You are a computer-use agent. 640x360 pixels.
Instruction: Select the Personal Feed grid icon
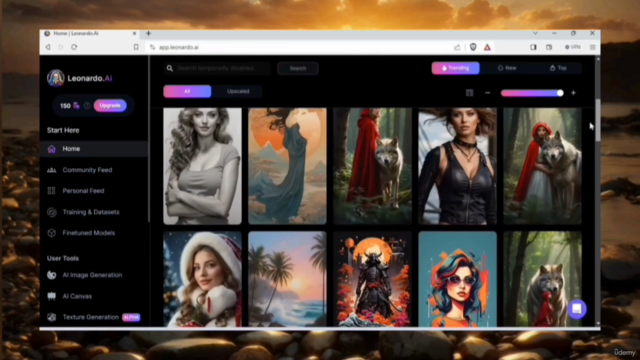click(x=51, y=191)
